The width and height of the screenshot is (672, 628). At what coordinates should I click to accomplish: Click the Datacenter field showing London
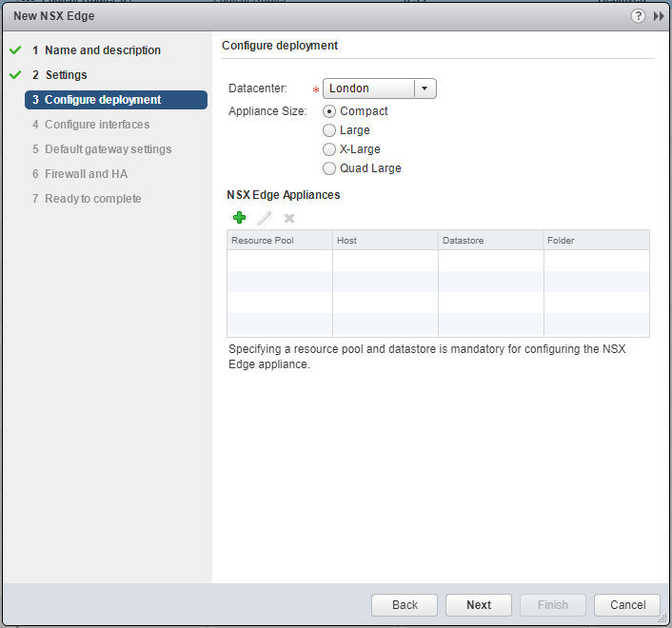click(369, 88)
